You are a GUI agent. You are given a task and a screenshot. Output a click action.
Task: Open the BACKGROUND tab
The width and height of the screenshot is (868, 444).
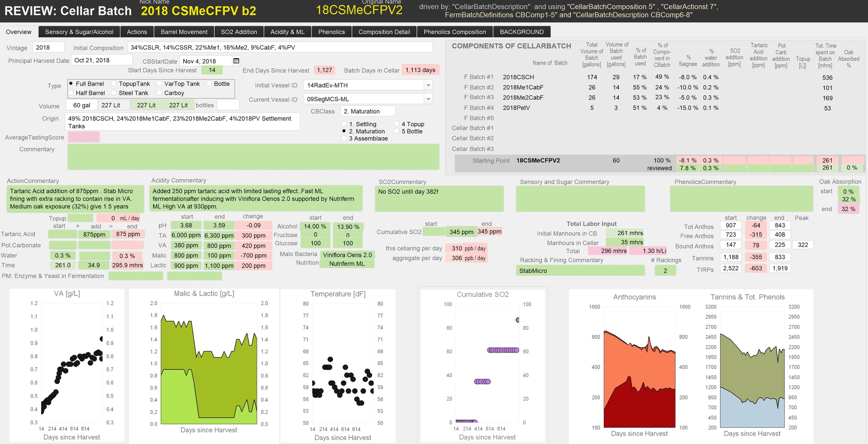point(522,32)
